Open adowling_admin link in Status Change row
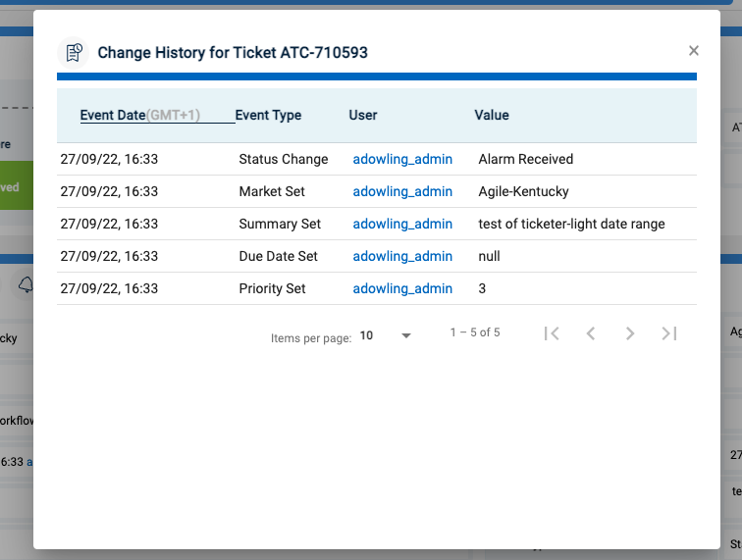742x560 pixels. click(x=402, y=159)
